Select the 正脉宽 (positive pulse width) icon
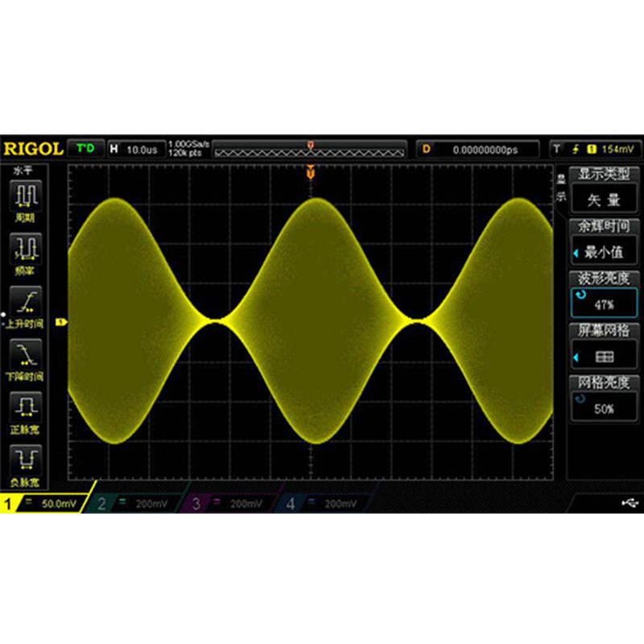The height and width of the screenshot is (644, 644). 26,407
